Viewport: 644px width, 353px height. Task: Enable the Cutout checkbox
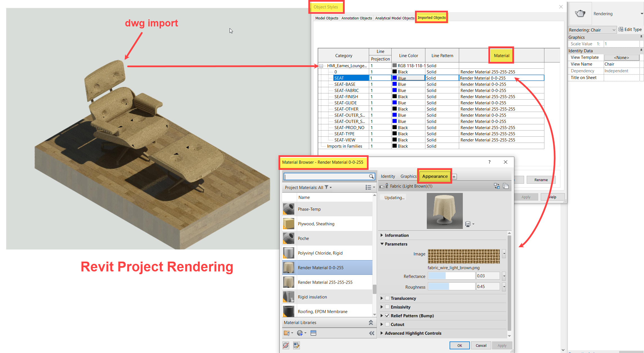[387, 324]
